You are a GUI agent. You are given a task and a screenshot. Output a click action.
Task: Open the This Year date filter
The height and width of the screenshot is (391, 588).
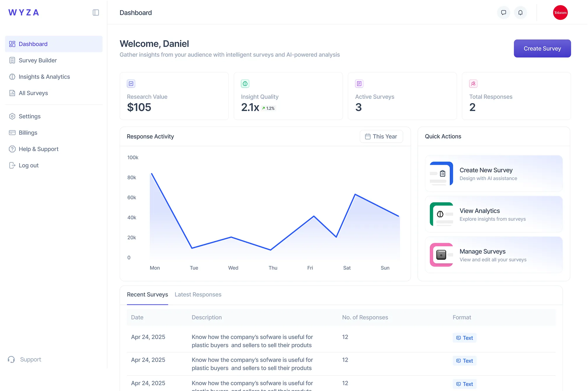pyautogui.click(x=381, y=136)
